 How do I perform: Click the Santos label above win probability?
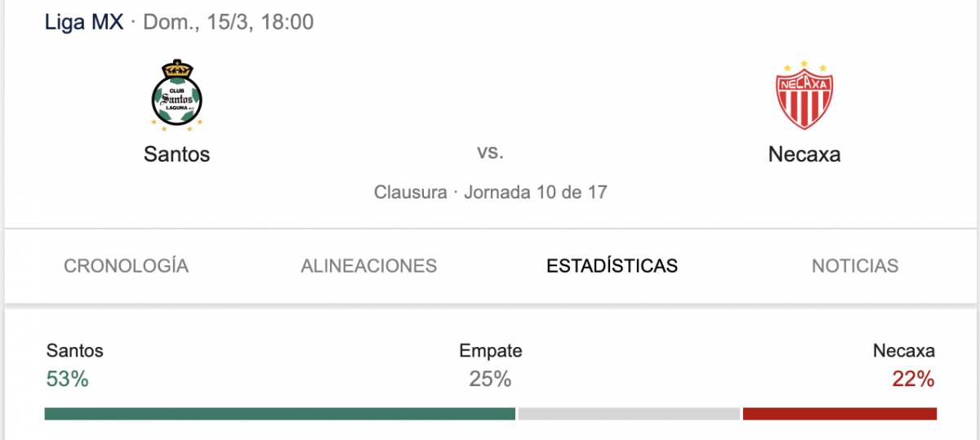pyautogui.click(x=75, y=351)
